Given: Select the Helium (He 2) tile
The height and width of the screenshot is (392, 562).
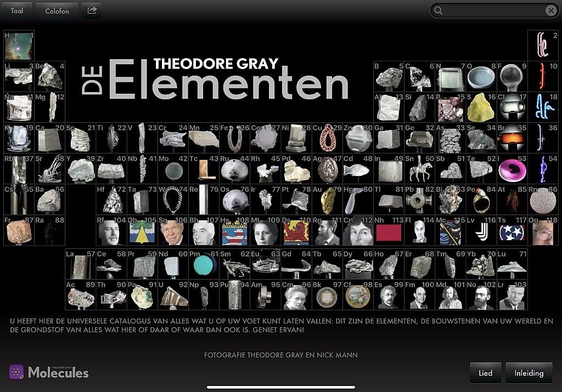Looking at the screenshot, I should tap(543, 45).
